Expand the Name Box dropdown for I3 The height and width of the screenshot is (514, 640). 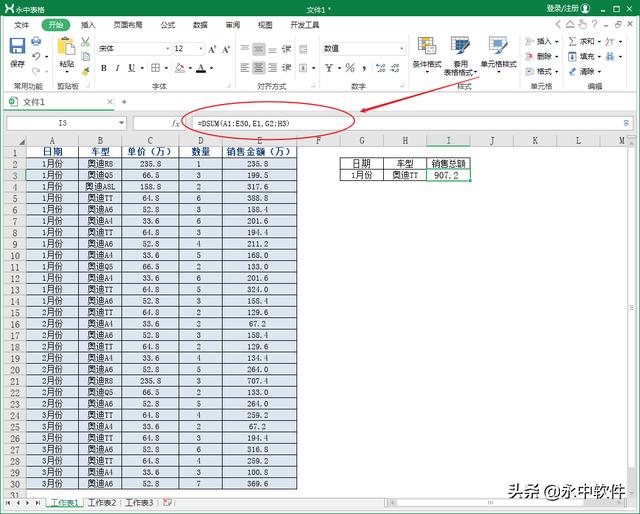(121, 123)
